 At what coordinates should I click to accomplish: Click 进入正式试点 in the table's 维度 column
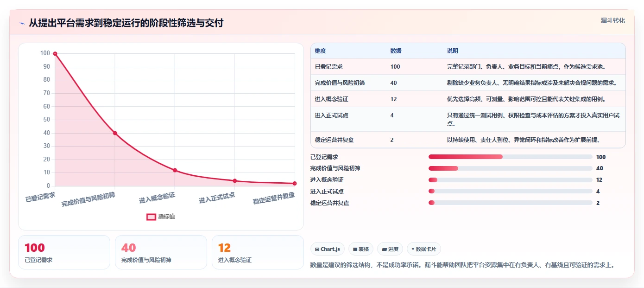332,115
